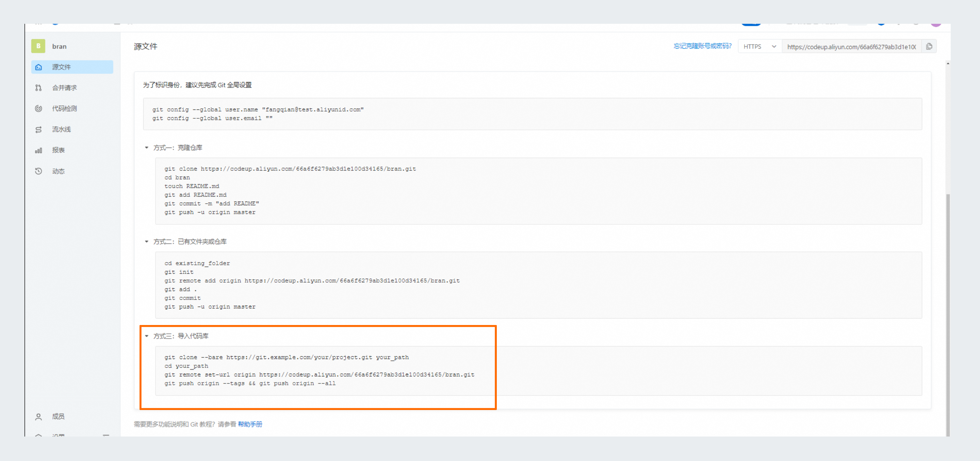Click the git clone bran.git command line
The height and width of the screenshot is (461, 980).
click(290, 169)
